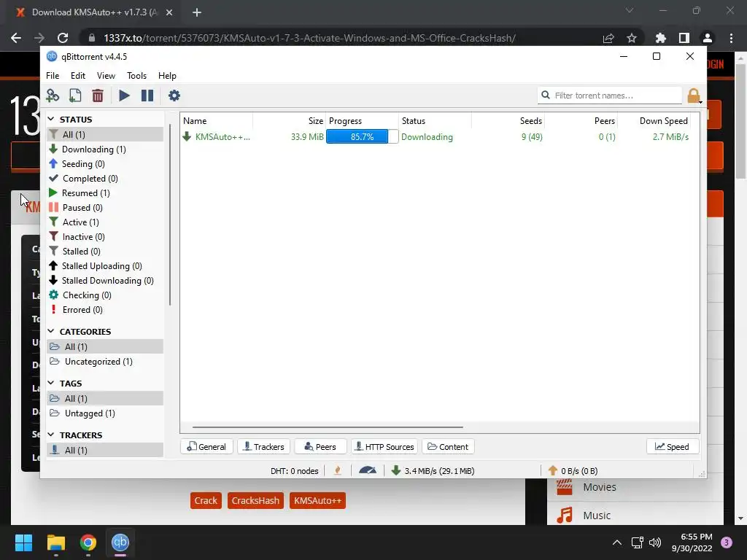Screen dimensions: 747x560
Task: Switch to the General tab
Action: point(206,447)
